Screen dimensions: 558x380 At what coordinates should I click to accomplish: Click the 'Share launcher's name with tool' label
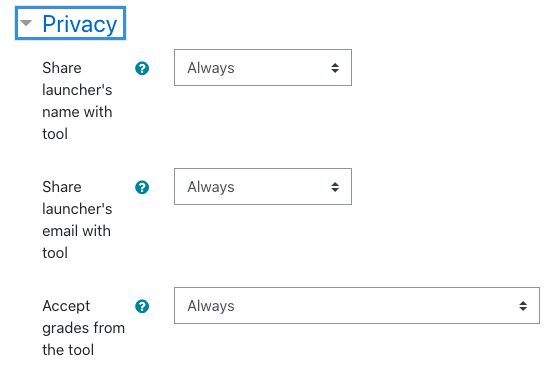[x=77, y=101]
